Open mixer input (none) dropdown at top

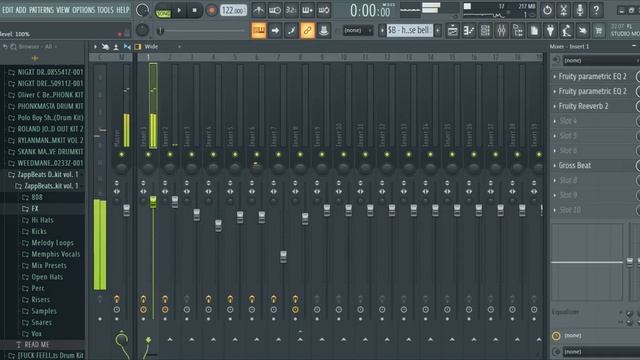tap(601, 61)
